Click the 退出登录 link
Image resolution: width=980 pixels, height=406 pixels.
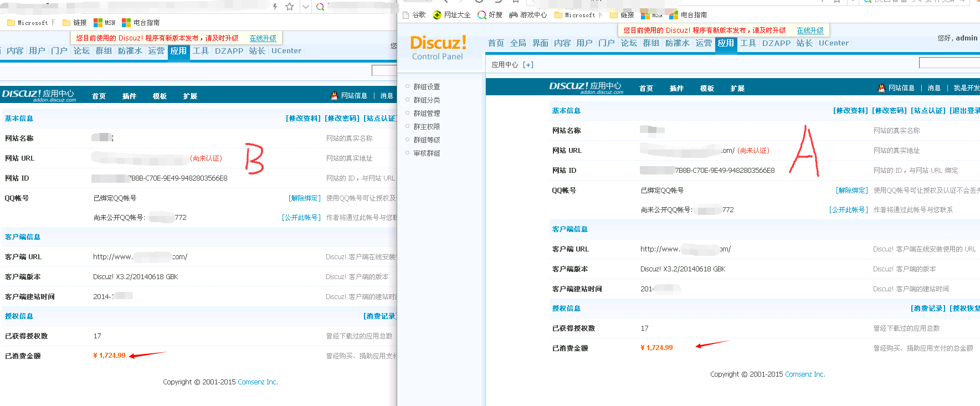[x=965, y=111]
